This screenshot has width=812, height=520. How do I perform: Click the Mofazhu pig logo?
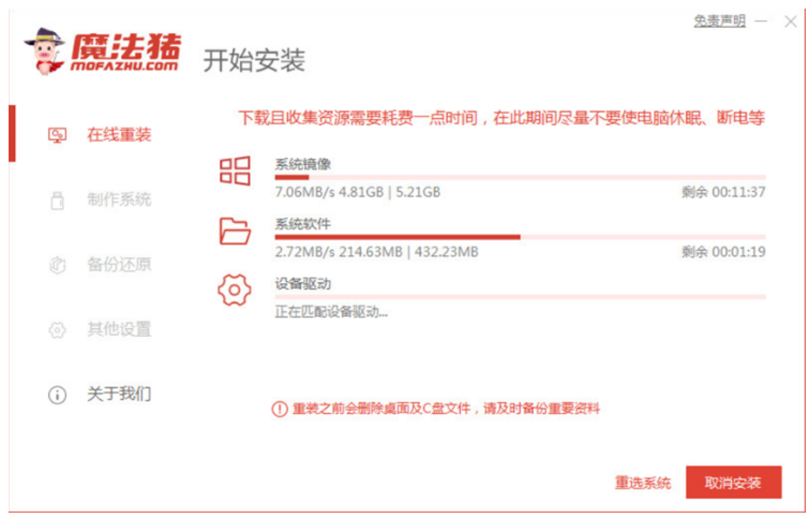click(x=45, y=51)
